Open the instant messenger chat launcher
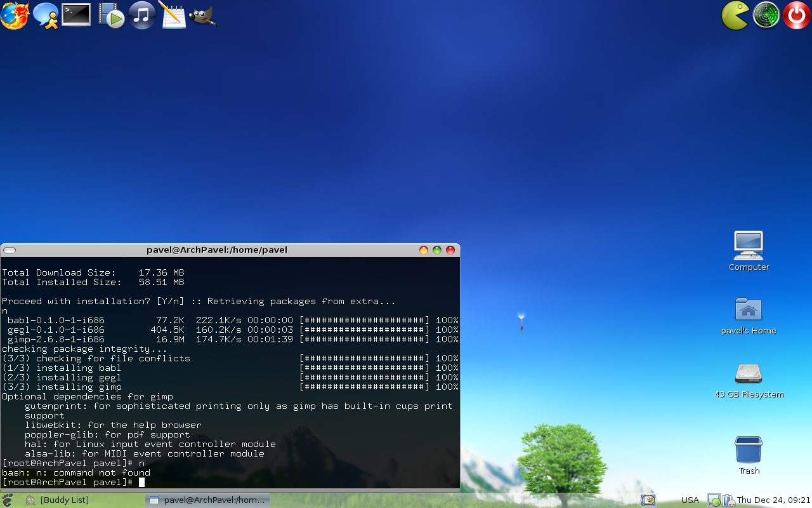This screenshot has width=812, height=508. point(46,15)
